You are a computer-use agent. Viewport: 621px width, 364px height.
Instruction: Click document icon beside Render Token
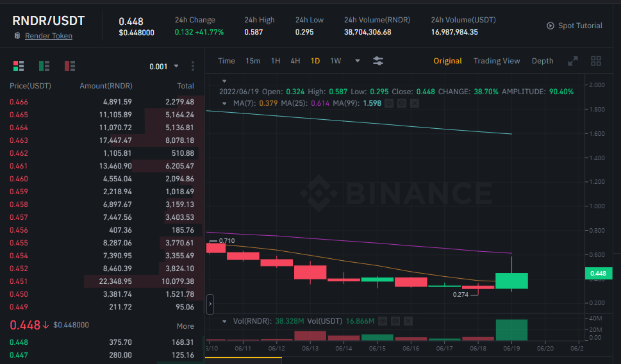tap(17, 36)
